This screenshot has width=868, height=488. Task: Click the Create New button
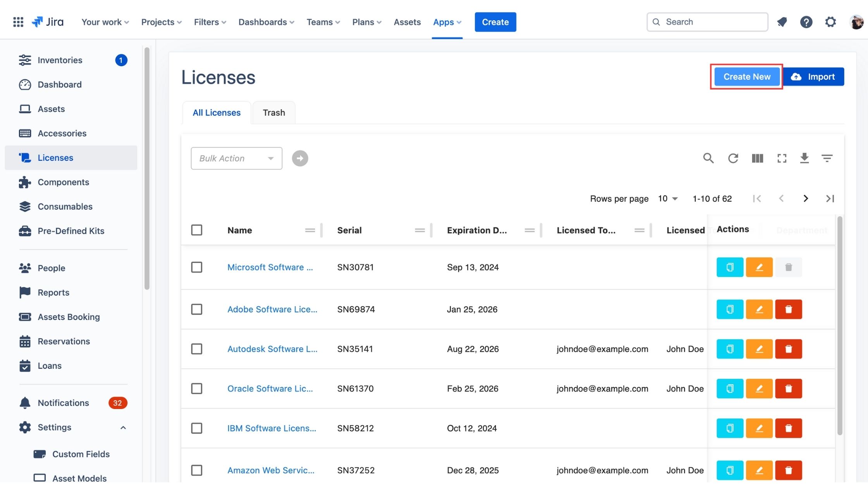coord(747,77)
